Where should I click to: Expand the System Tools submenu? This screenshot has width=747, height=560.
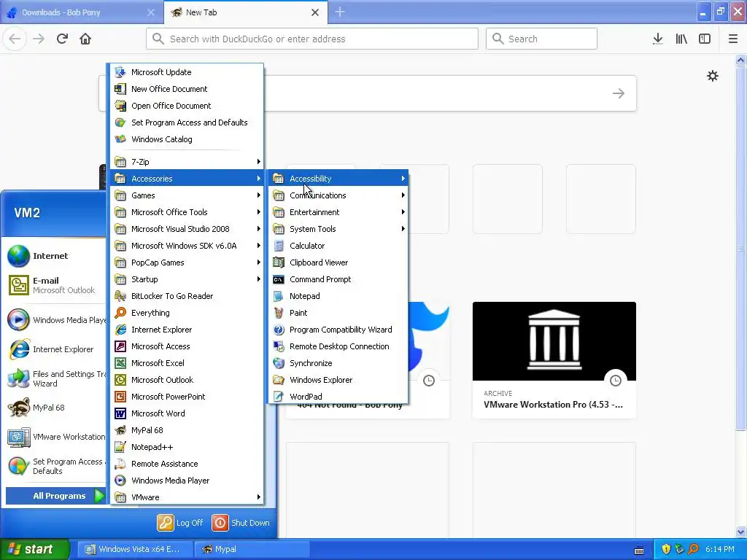tap(338, 229)
